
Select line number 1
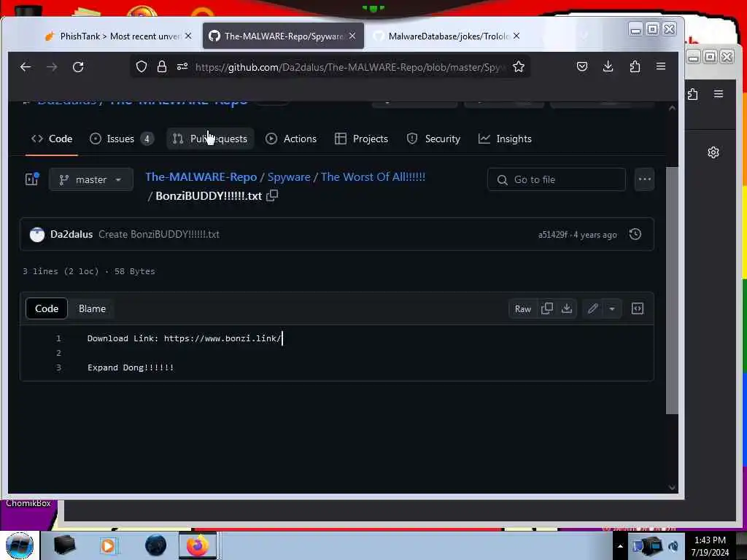58,338
